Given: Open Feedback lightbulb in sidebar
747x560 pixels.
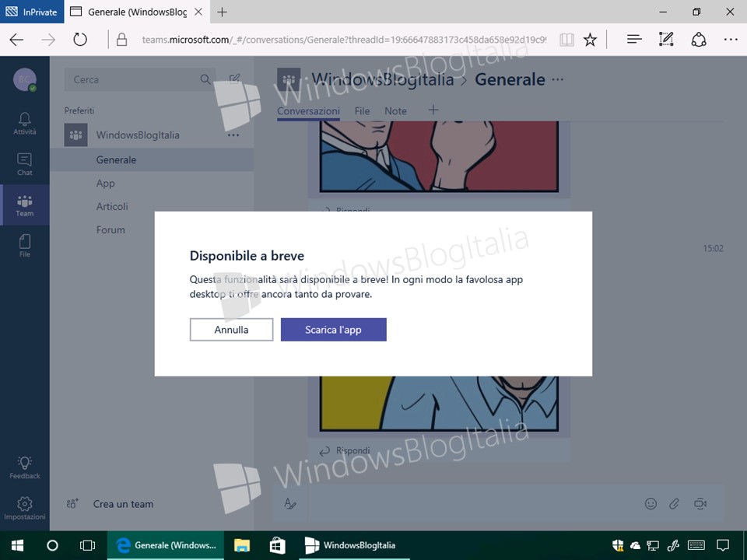Looking at the screenshot, I should click(x=25, y=467).
